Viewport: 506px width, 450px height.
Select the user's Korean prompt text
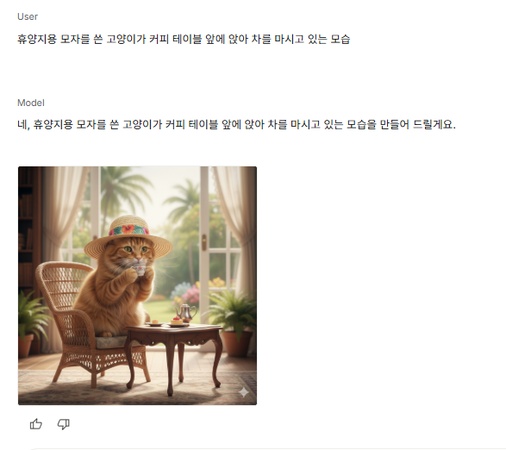[x=183, y=39]
